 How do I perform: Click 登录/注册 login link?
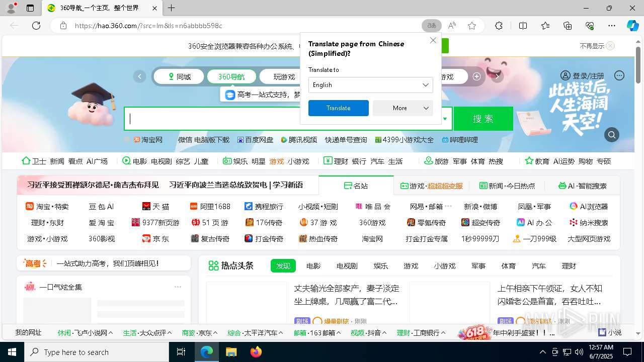click(582, 76)
